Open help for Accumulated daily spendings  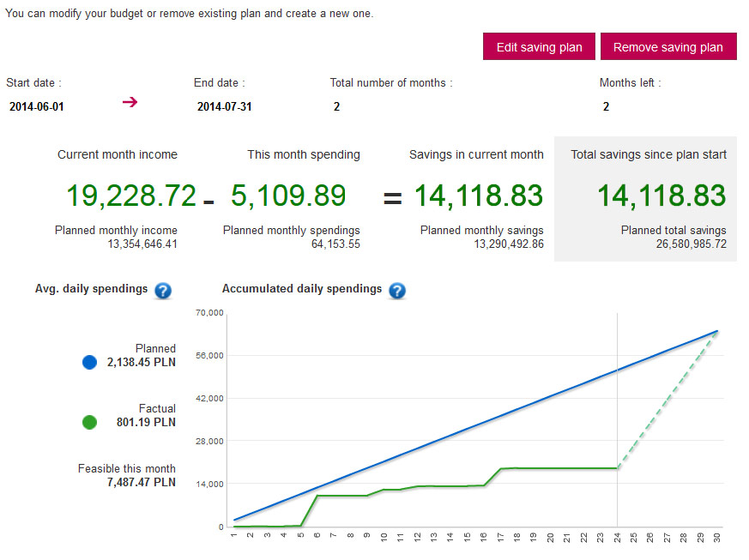(396, 290)
